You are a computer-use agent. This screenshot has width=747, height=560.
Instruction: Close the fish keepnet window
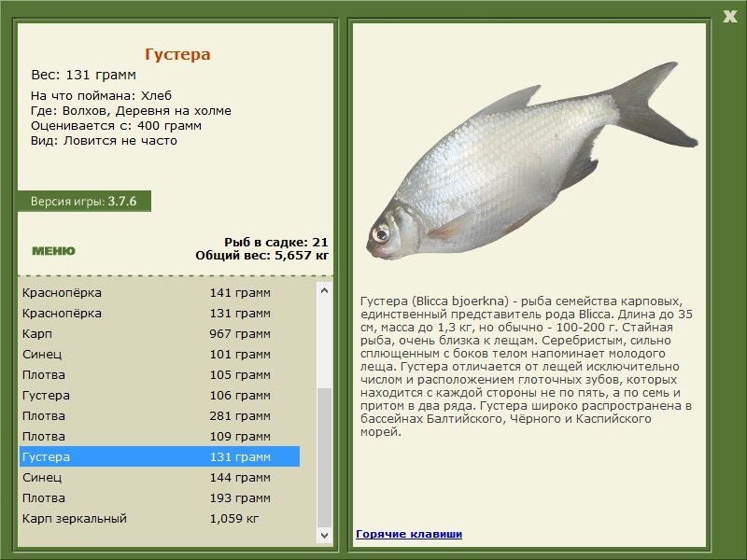click(x=729, y=16)
